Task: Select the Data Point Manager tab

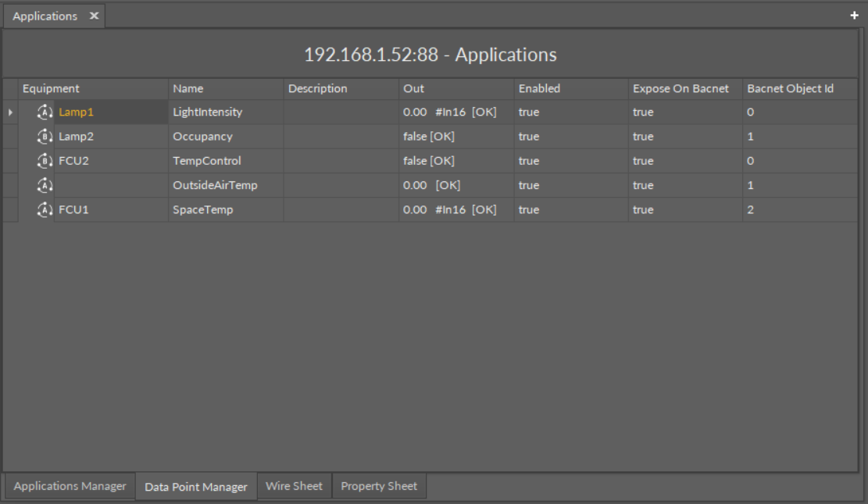Action: (196, 487)
